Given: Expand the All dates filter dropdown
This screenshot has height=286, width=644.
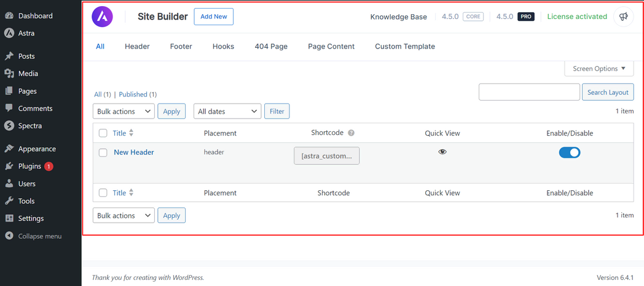Looking at the screenshot, I should pos(227,111).
